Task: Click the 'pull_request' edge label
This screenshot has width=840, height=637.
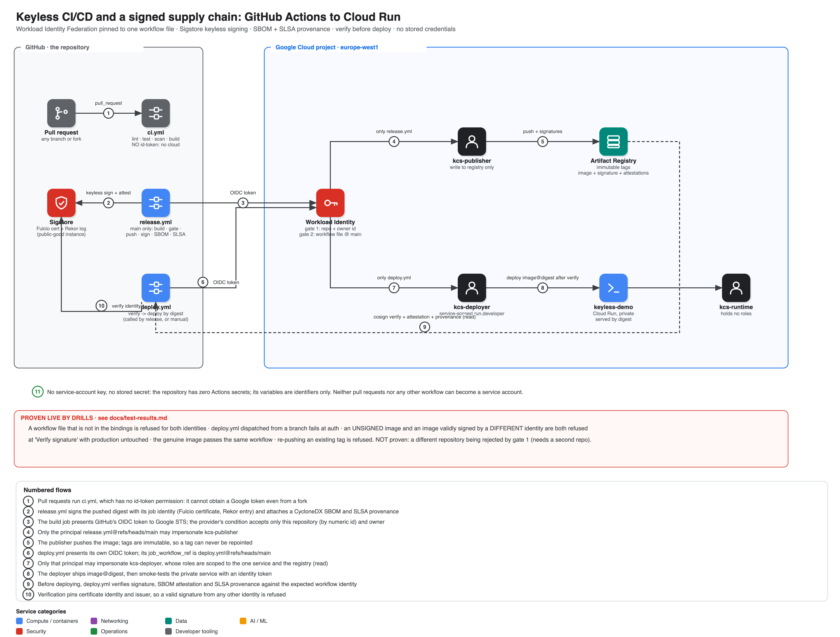Action: (108, 103)
